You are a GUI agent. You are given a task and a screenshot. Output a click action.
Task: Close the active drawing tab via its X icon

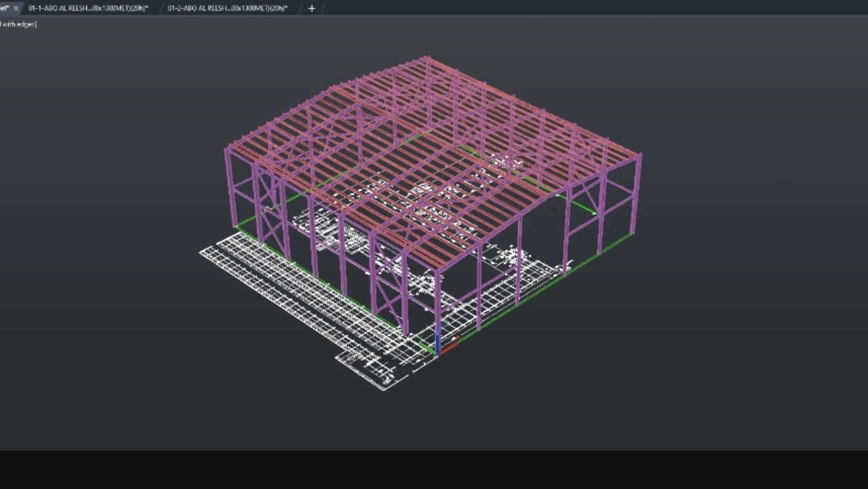tap(16, 8)
